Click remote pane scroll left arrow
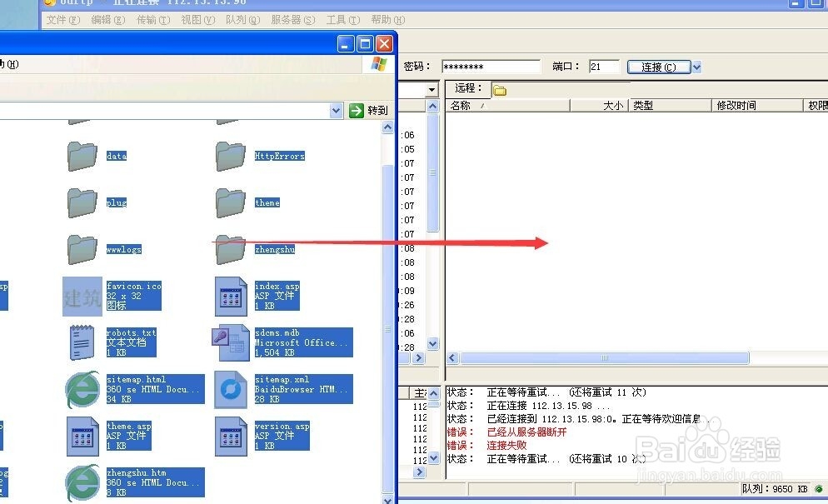Screen dimensions: 828x504 click(452, 358)
